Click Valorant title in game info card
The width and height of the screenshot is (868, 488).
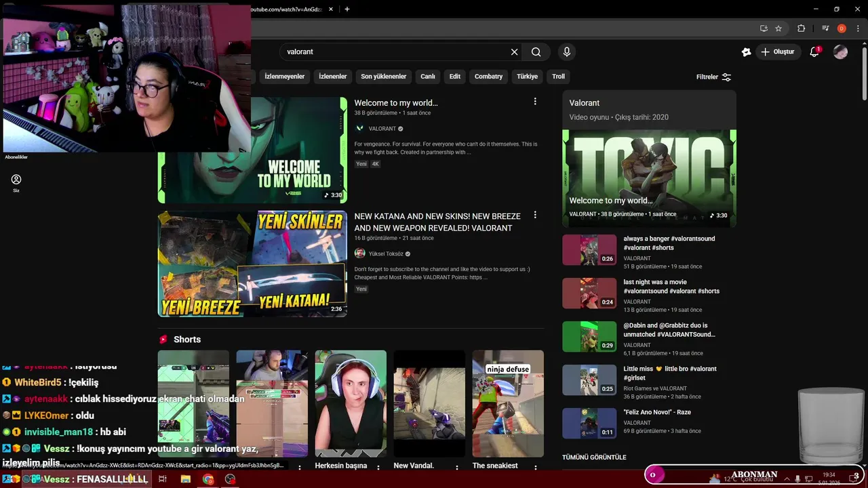pos(585,103)
